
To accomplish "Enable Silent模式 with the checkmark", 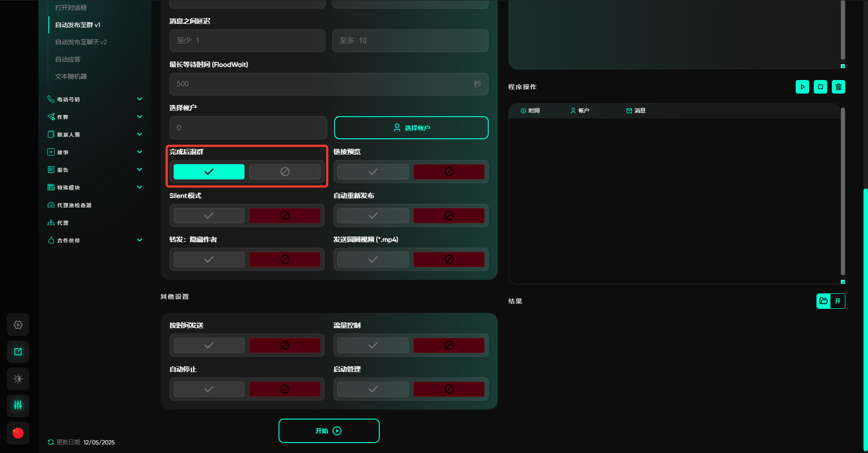I will pyautogui.click(x=209, y=216).
